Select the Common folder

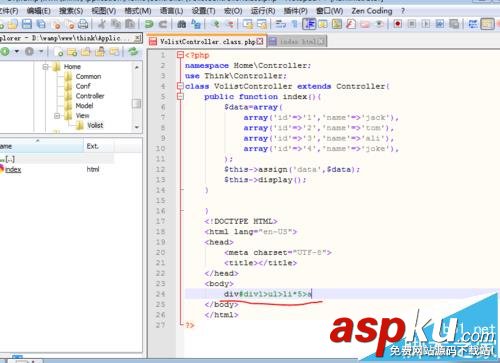[x=88, y=76]
